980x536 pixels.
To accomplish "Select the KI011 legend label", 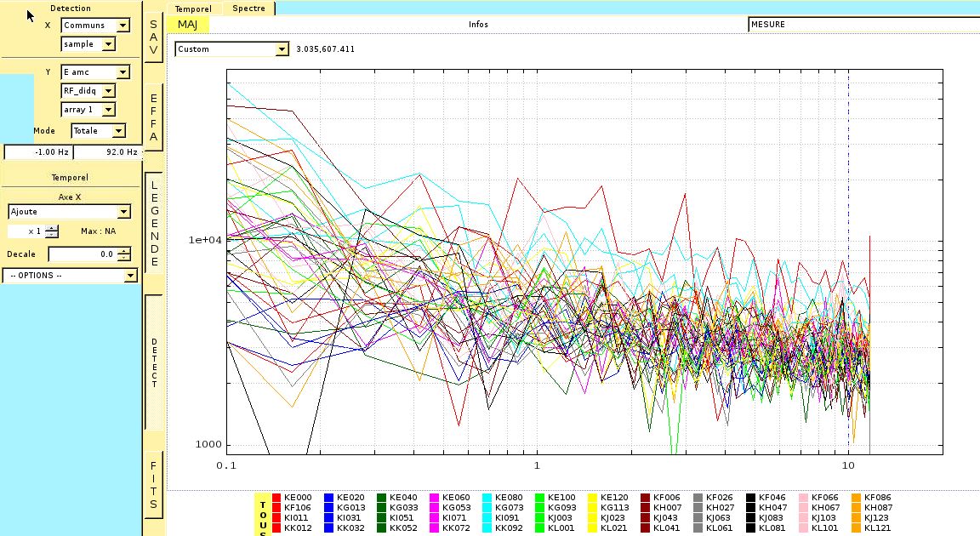I will coord(296,518).
